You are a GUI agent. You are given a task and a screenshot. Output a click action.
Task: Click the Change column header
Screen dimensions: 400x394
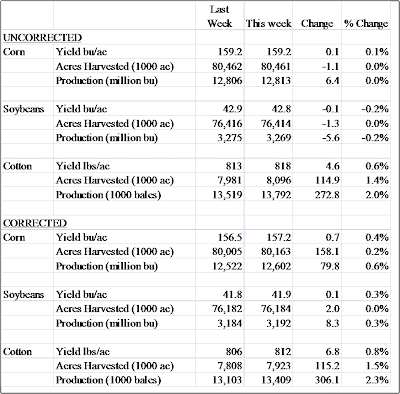317,24
